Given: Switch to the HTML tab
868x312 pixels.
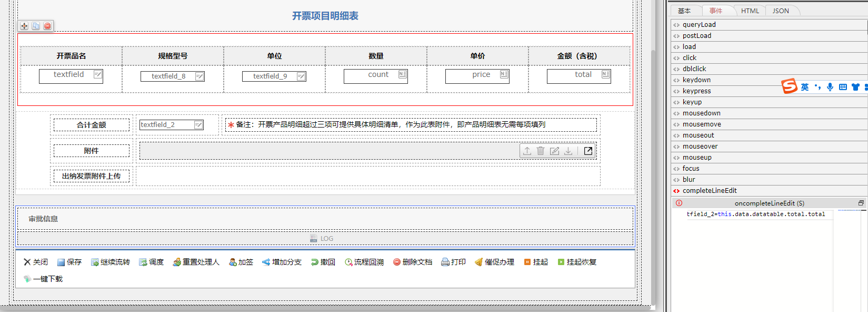Looking at the screenshot, I should 750,11.
